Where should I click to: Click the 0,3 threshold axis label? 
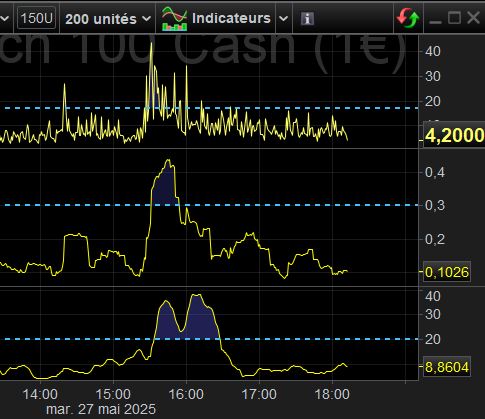tap(435, 205)
